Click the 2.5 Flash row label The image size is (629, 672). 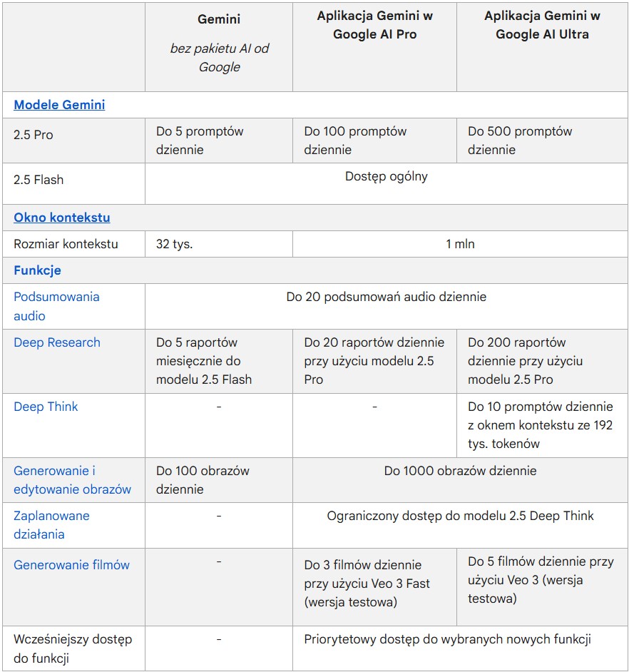39,180
